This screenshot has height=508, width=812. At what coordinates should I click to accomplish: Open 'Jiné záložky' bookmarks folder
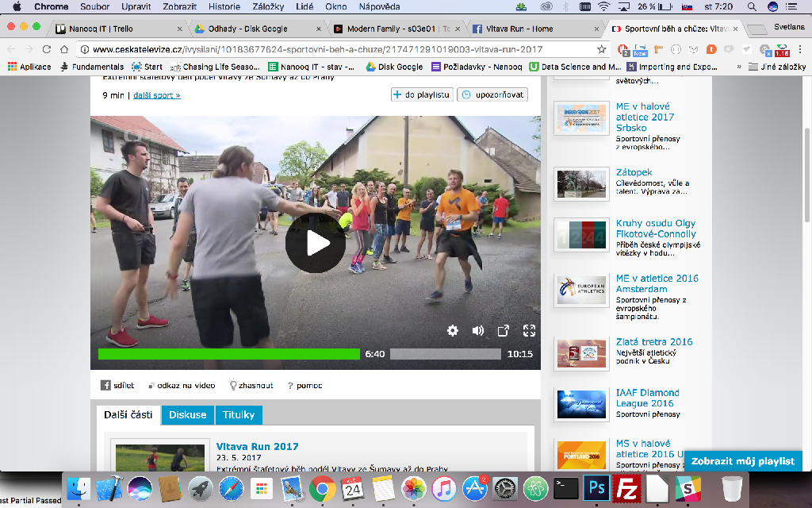click(777, 67)
